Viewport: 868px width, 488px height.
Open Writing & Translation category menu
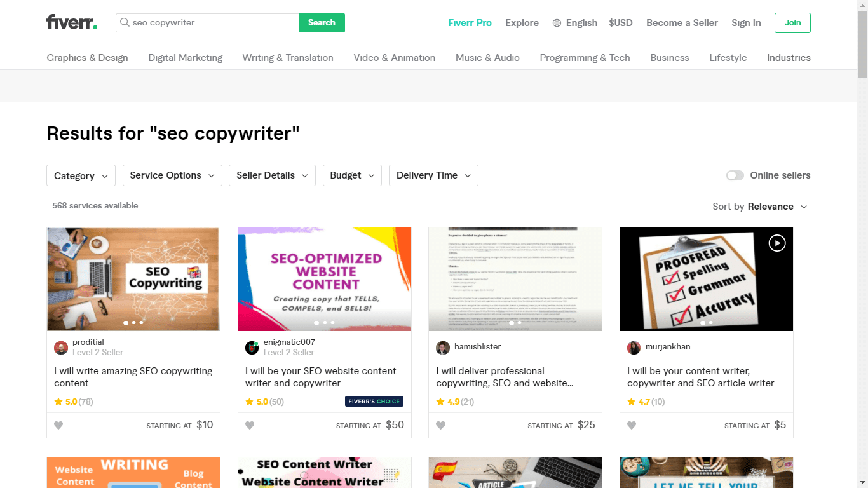coord(288,58)
